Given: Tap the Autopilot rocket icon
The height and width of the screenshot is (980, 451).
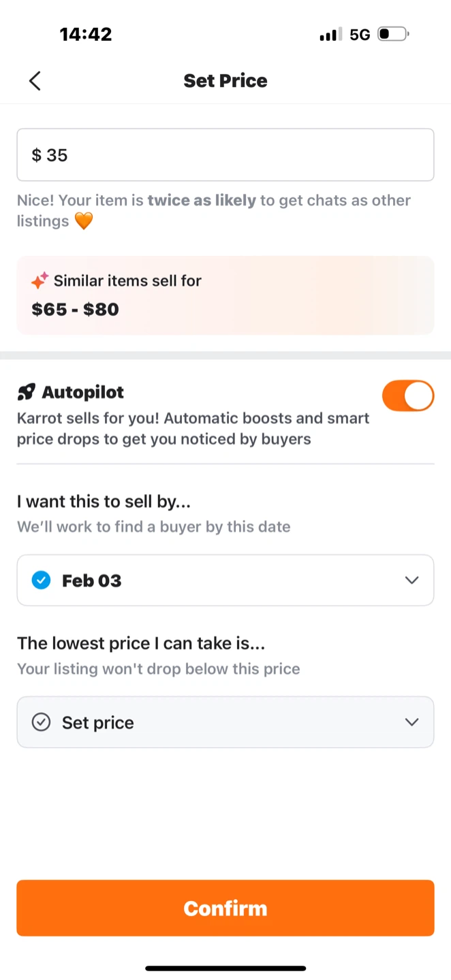Looking at the screenshot, I should 26,392.
